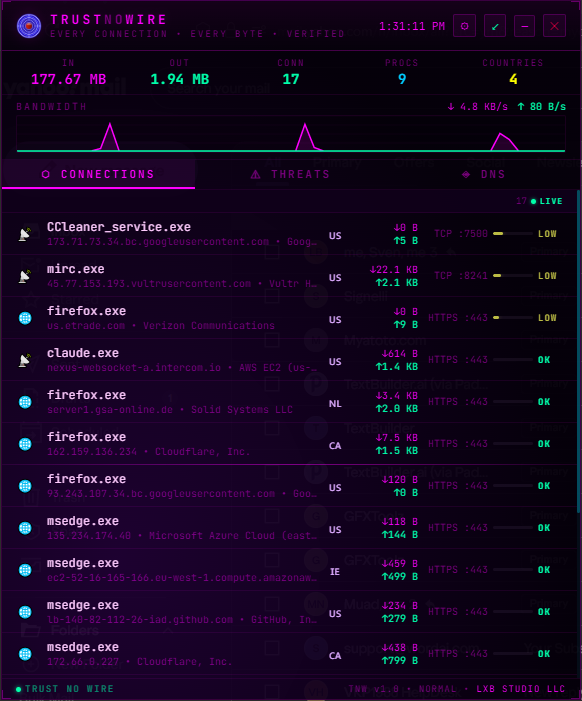The height and width of the screenshot is (701, 582).
Task: Click the satellite icon for claude.exe
Action: coord(25,360)
